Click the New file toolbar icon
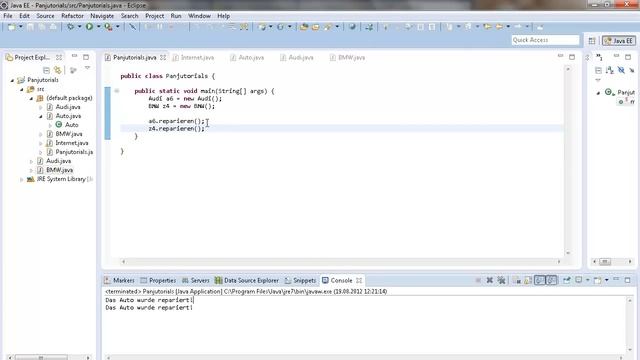The width and height of the screenshot is (640, 360). point(11,27)
